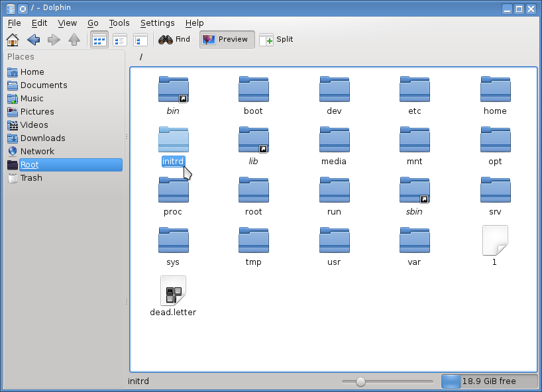
Task: Select Documents in Places panel
Action: pos(64,85)
